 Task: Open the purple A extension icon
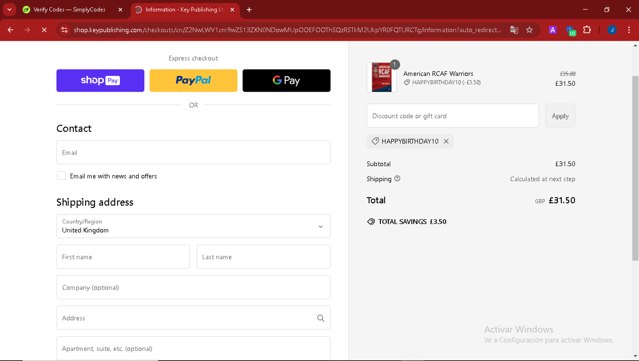click(x=553, y=30)
